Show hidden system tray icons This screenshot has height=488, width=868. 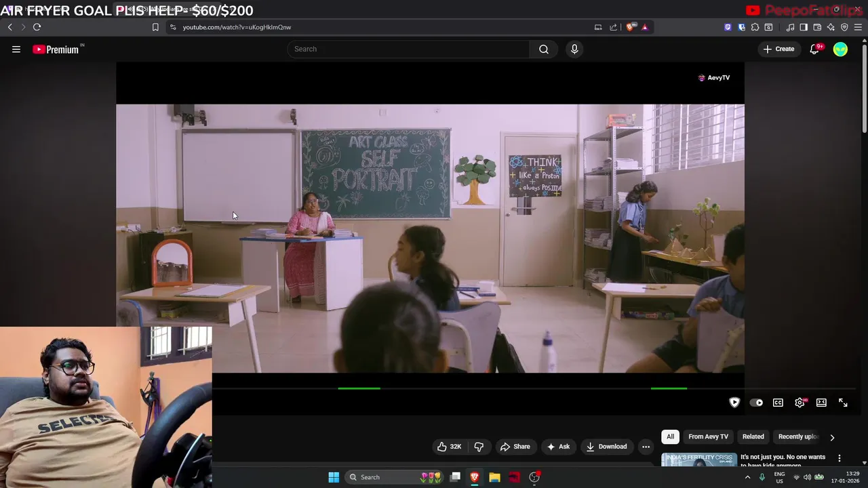(x=747, y=477)
